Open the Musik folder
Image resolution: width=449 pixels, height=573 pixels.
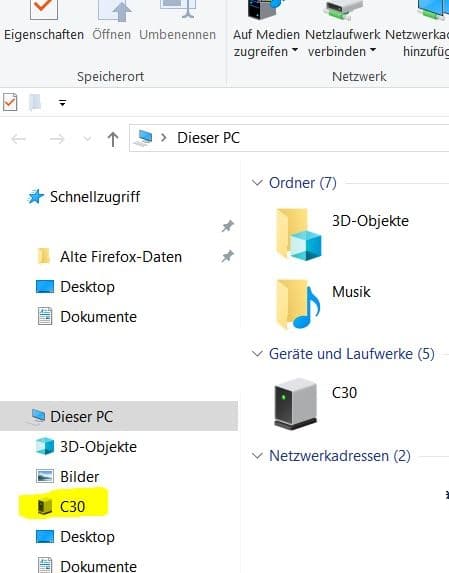(323, 304)
